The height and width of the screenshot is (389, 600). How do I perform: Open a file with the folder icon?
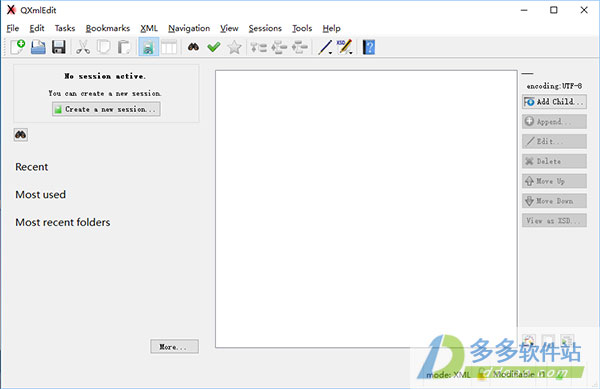[x=38, y=47]
